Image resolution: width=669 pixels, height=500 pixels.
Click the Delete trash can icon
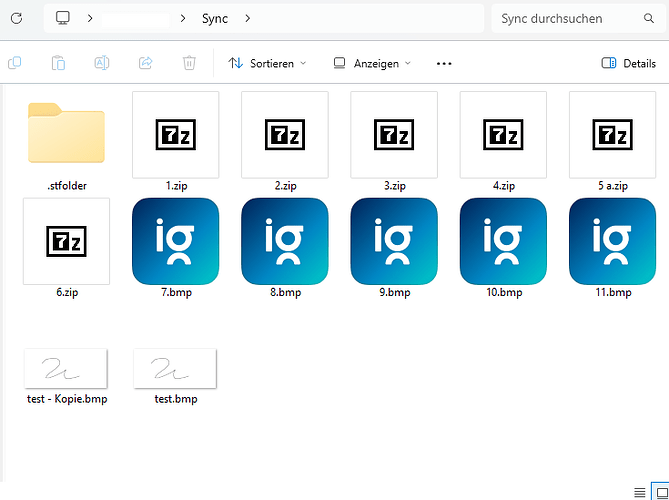189,63
